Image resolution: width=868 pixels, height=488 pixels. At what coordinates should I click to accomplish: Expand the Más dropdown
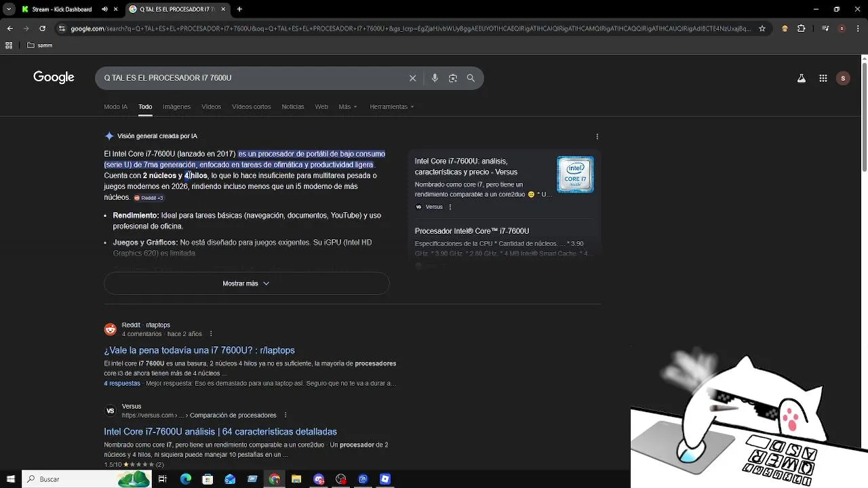(x=348, y=106)
